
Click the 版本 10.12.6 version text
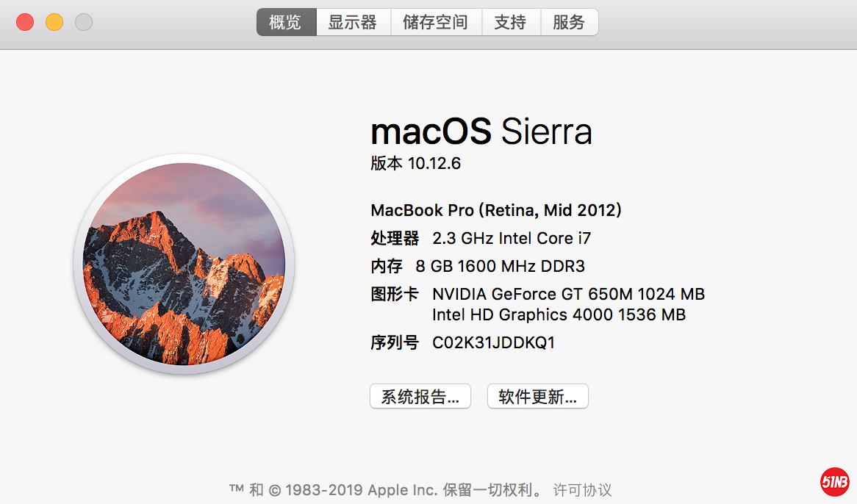pyautogui.click(x=415, y=163)
